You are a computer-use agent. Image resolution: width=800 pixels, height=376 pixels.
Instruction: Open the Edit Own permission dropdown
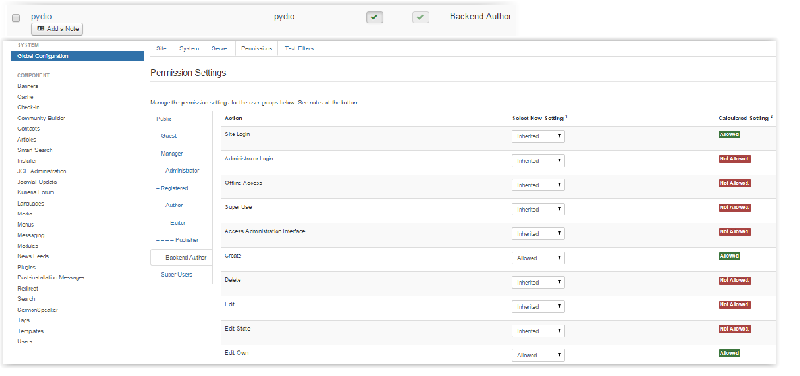click(x=538, y=355)
